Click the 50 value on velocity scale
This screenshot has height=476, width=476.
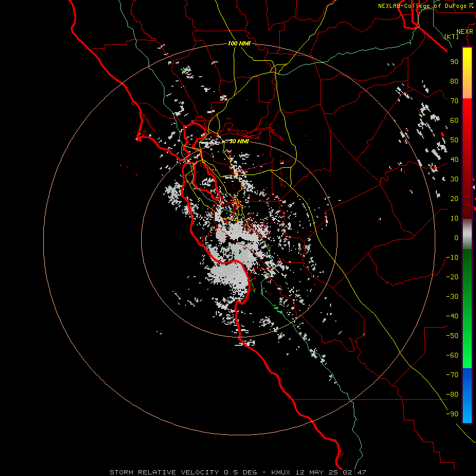[454, 140]
